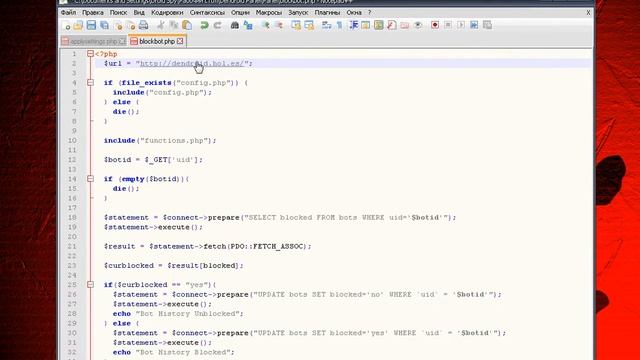The height and width of the screenshot is (360, 640).
Task: Toggle Show All Characters pilcrow icon
Action: (x=339, y=25)
